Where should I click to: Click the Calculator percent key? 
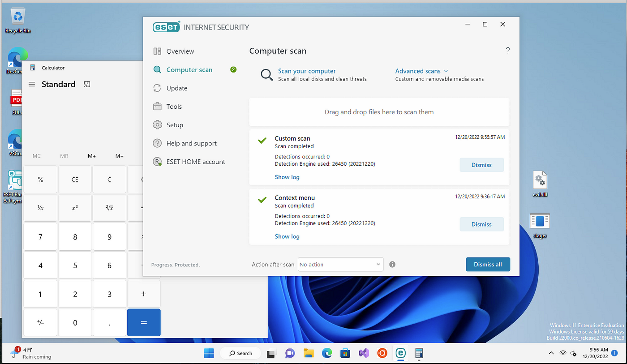(40, 180)
